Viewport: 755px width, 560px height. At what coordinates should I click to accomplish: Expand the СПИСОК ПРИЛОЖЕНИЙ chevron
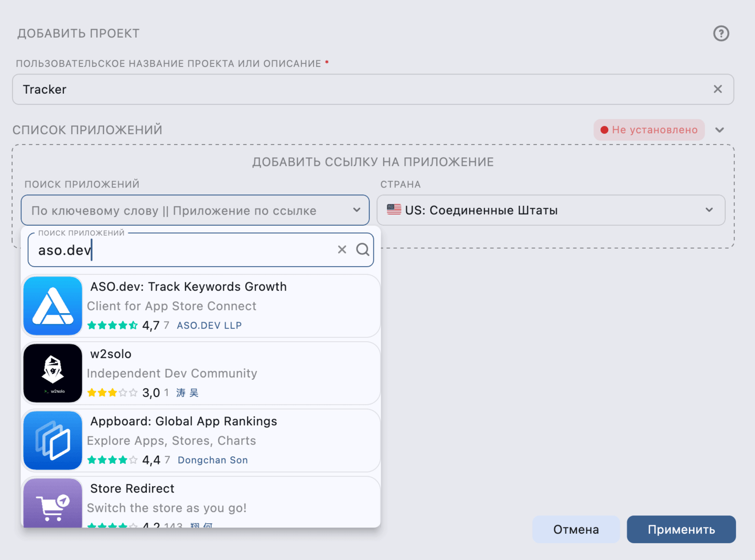pos(720,129)
